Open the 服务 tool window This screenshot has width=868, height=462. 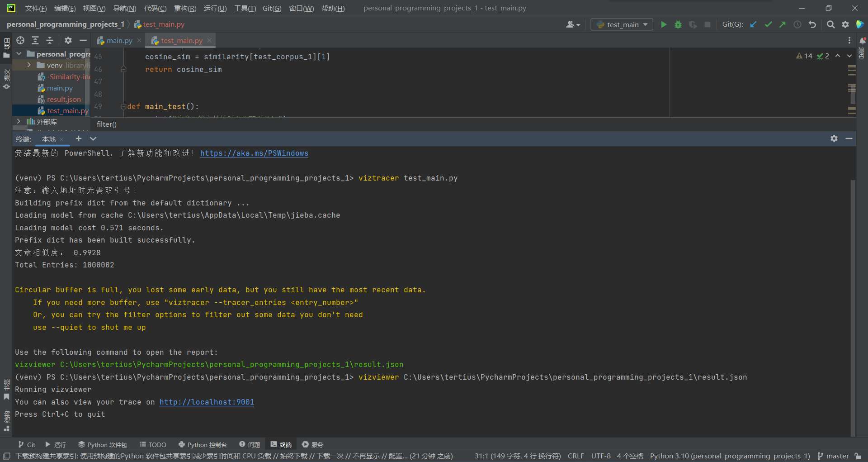click(312, 445)
